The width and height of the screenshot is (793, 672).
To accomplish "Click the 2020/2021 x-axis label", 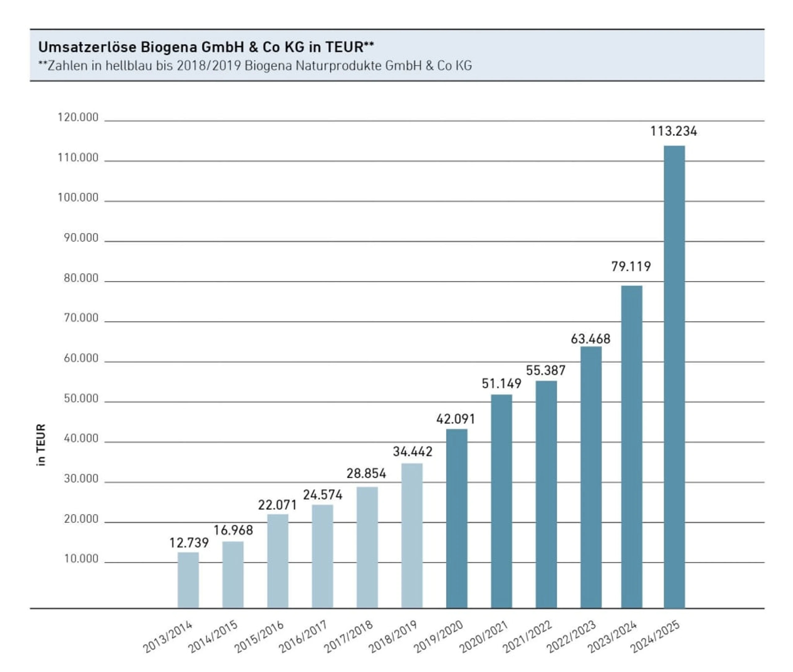I will pyautogui.click(x=483, y=637).
